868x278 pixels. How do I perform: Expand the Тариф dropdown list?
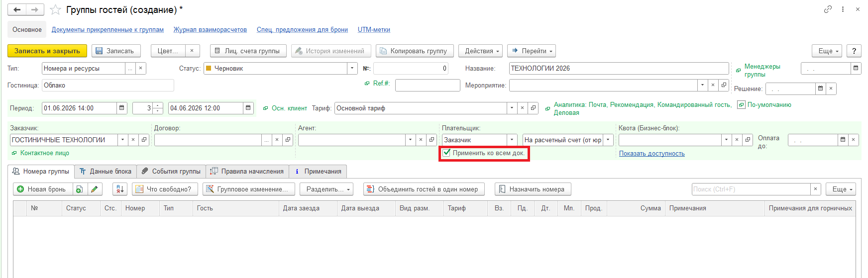coord(512,108)
